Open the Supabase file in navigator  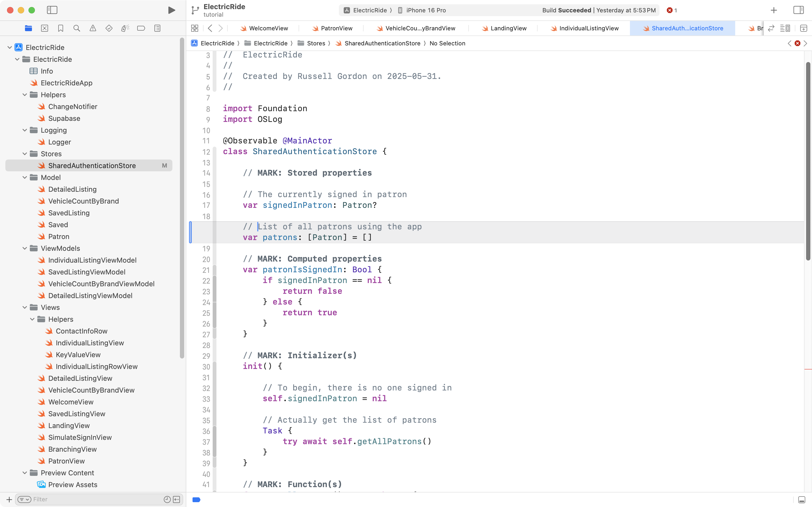(x=64, y=118)
